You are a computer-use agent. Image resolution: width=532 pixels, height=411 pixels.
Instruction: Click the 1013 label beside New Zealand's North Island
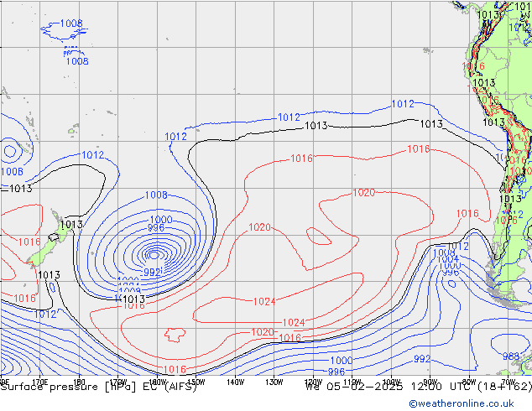[x=71, y=225]
